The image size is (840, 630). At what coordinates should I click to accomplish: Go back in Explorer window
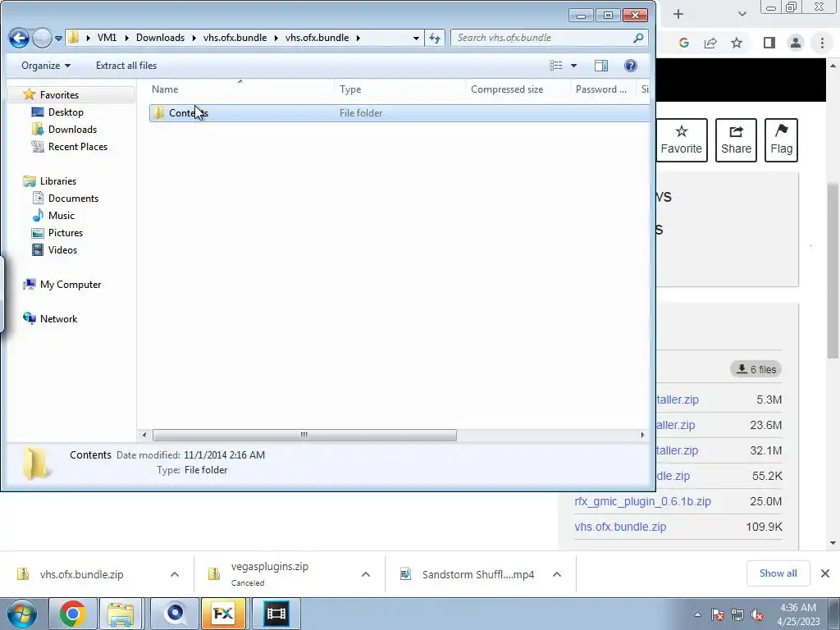pos(19,38)
